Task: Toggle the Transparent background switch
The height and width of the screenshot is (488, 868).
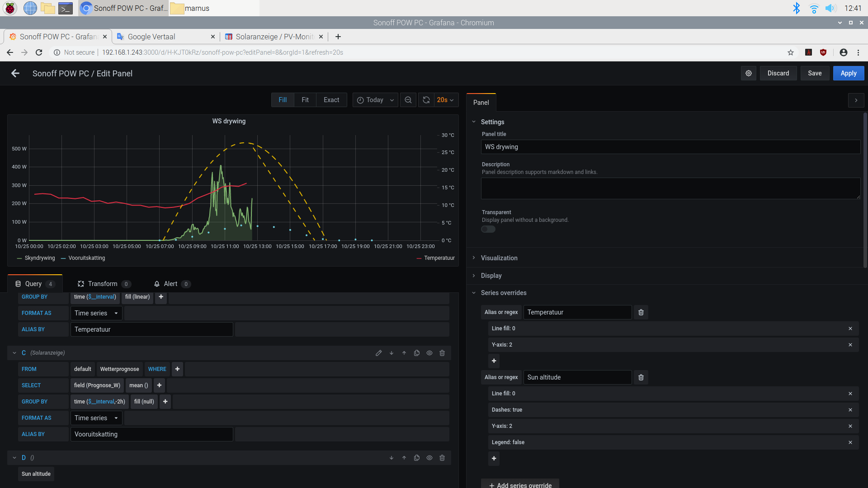Action: coord(488,229)
